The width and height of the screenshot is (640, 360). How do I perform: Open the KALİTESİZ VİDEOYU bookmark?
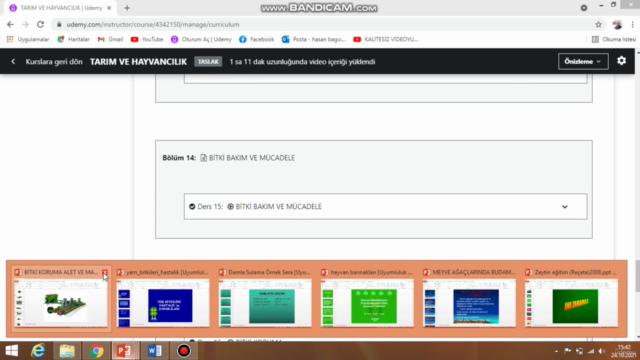click(x=386, y=39)
